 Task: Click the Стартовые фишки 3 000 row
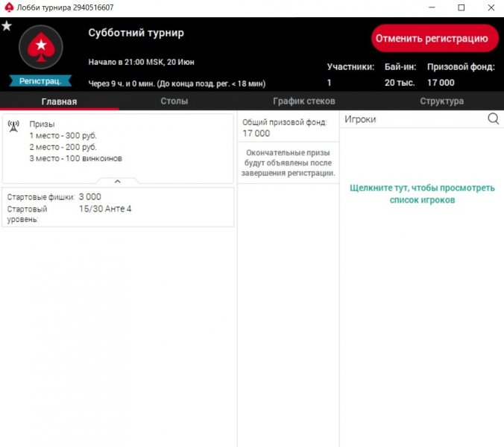[x=118, y=197]
